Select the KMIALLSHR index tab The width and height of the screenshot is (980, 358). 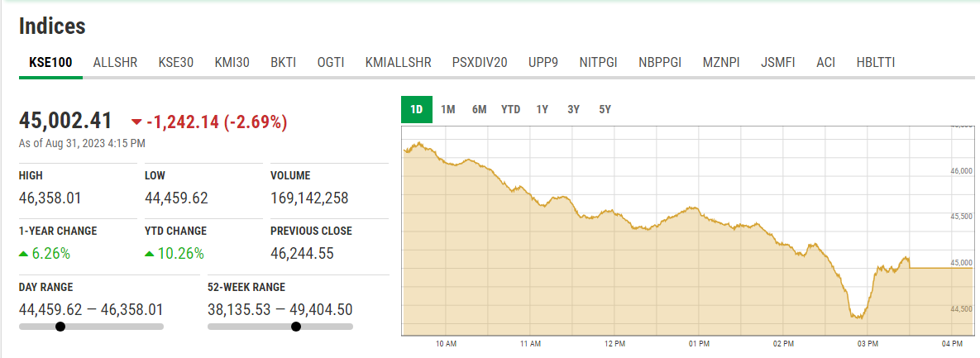pyautogui.click(x=398, y=63)
